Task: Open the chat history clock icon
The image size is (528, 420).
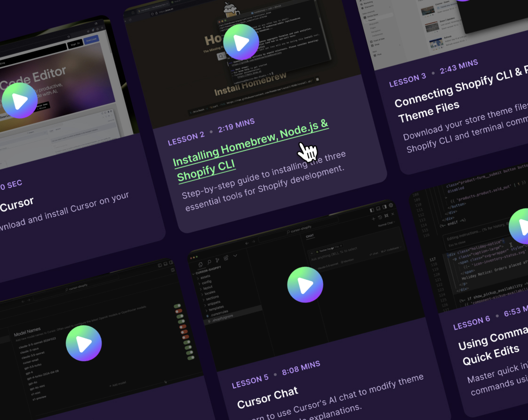Action: pos(380,217)
